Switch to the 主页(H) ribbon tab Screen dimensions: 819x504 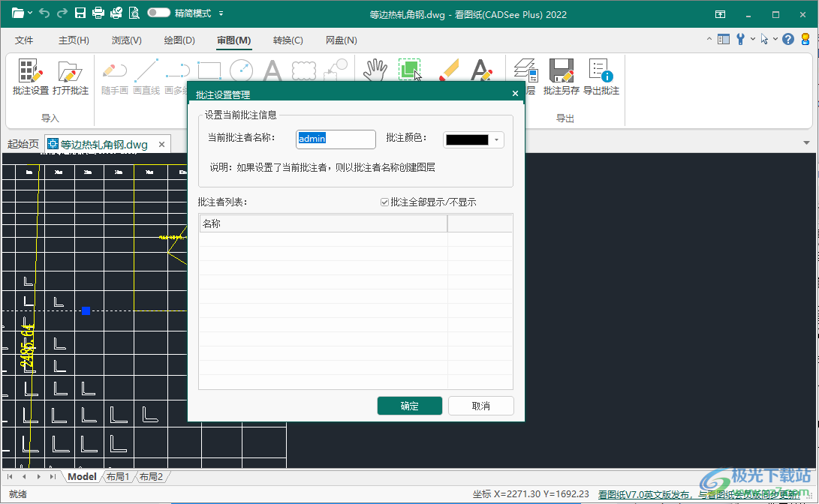point(74,40)
